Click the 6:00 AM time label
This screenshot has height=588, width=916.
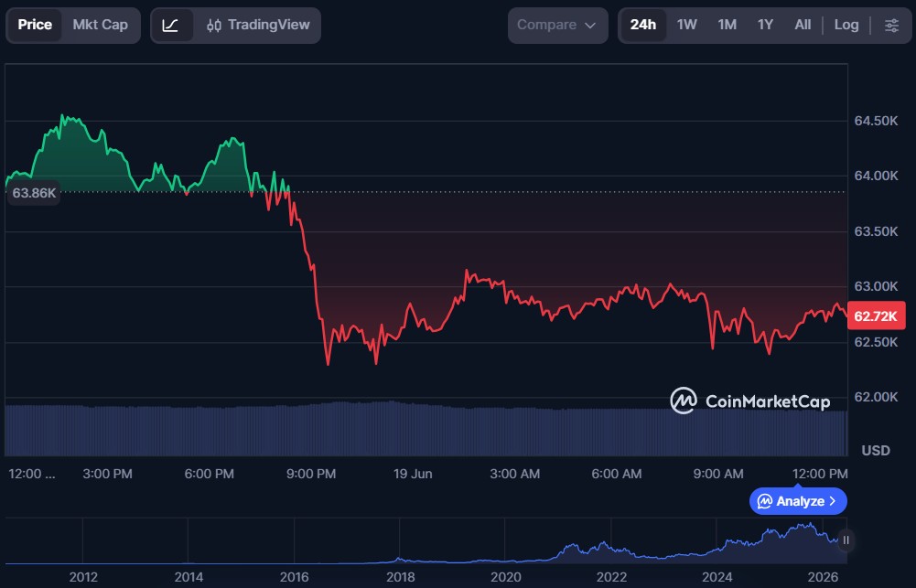(617, 474)
